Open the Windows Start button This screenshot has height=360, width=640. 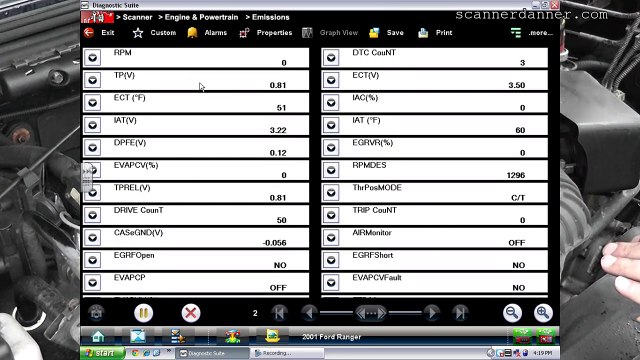(x=102, y=353)
